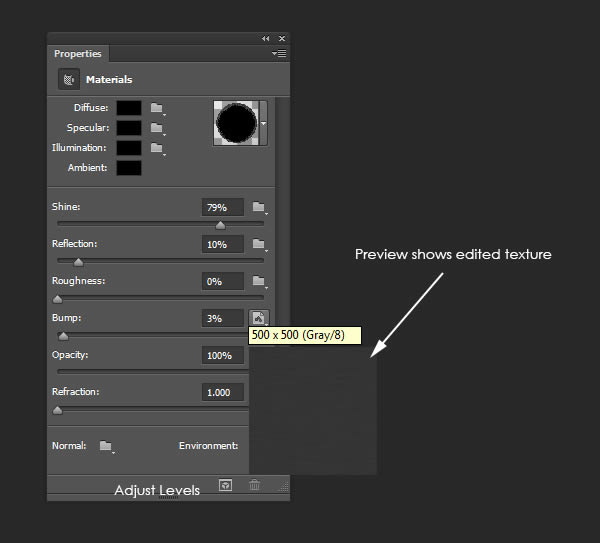Click the render 3D cube icon

pyautogui.click(x=225, y=486)
